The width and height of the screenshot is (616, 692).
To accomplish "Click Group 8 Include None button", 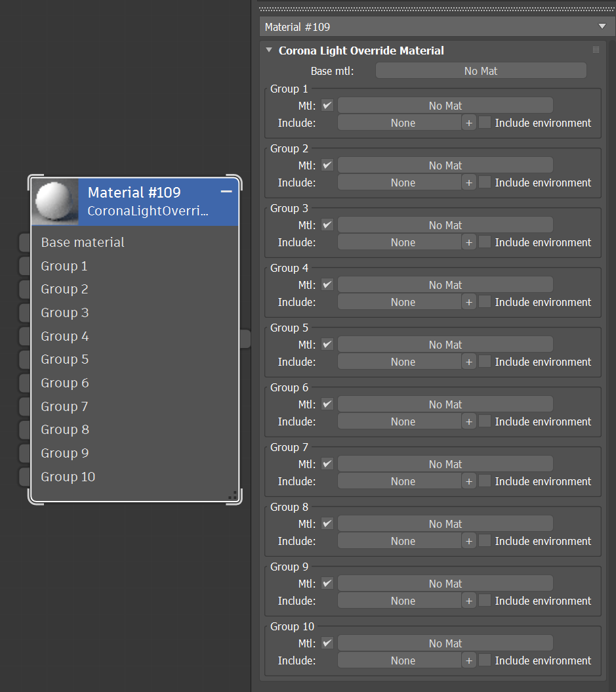I will point(400,541).
